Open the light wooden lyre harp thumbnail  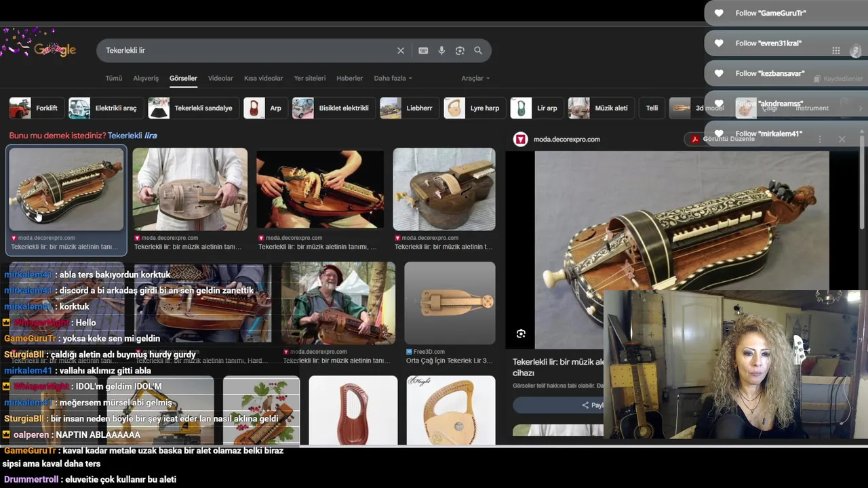click(x=451, y=411)
